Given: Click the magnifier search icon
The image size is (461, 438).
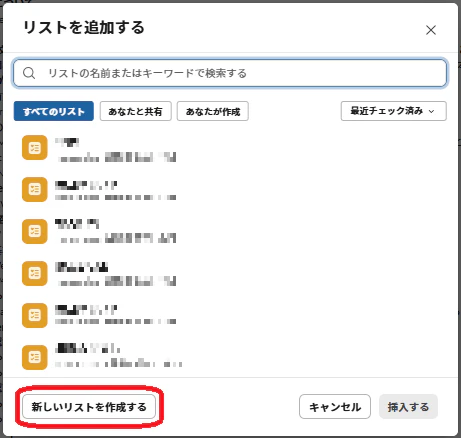Looking at the screenshot, I should tap(29, 73).
